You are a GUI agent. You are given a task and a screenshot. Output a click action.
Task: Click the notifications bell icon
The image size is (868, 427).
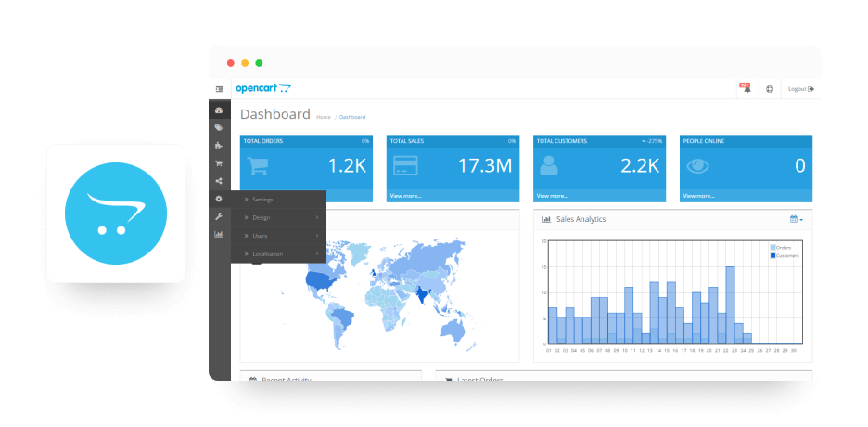747,88
